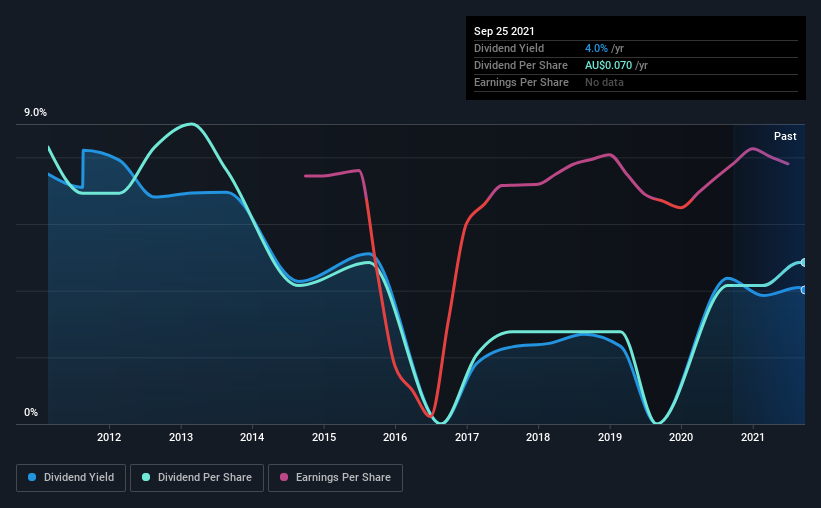Click the Earnings Per Share tooltip row label

pos(521,82)
